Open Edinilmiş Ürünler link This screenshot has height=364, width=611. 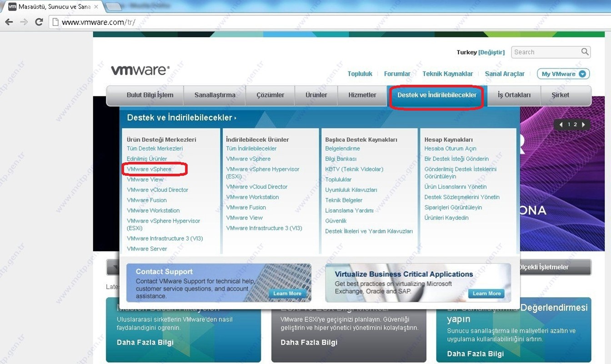[147, 159]
